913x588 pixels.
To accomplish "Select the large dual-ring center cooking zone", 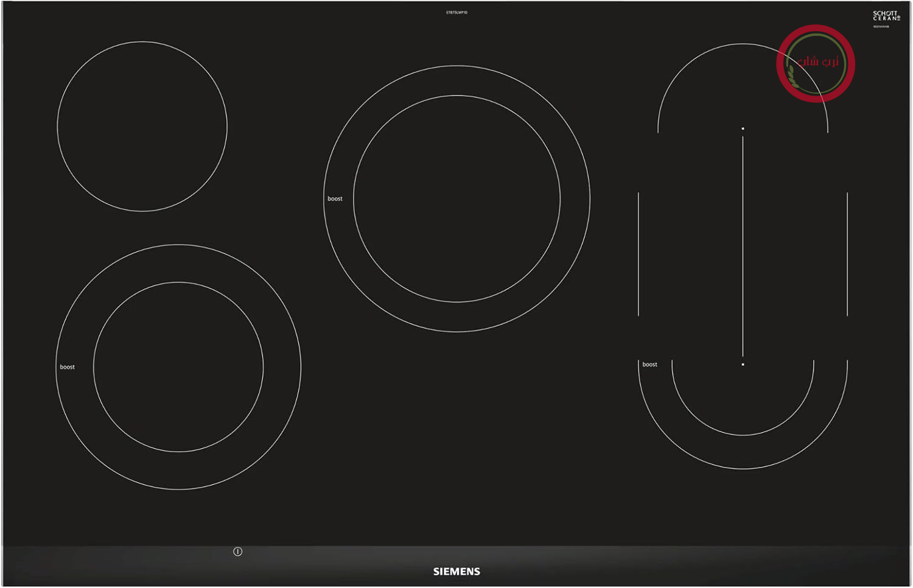I will (x=456, y=198).
